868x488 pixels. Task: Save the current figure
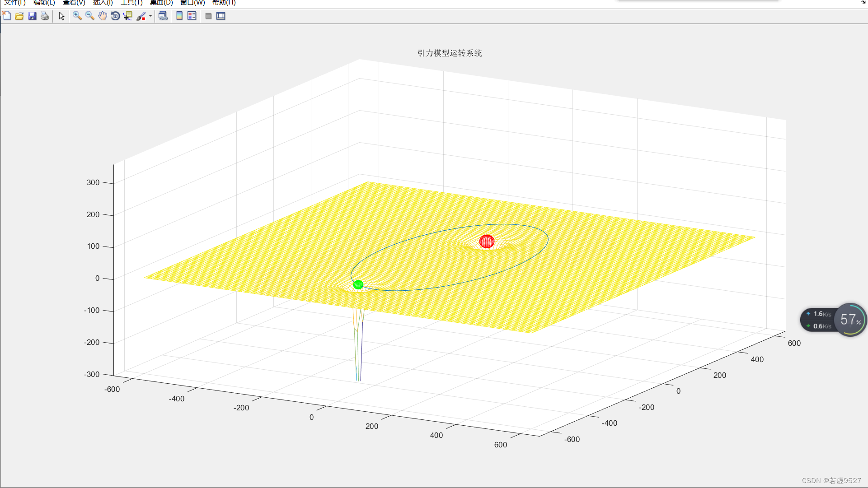coord(32,16)
